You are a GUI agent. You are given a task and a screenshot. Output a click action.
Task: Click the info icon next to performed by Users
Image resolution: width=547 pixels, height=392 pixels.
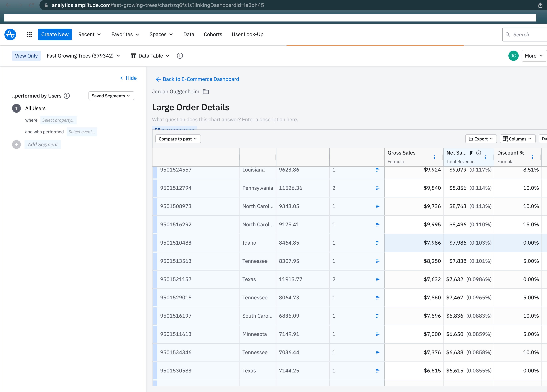pyautogui.click(x=67, y=96)
